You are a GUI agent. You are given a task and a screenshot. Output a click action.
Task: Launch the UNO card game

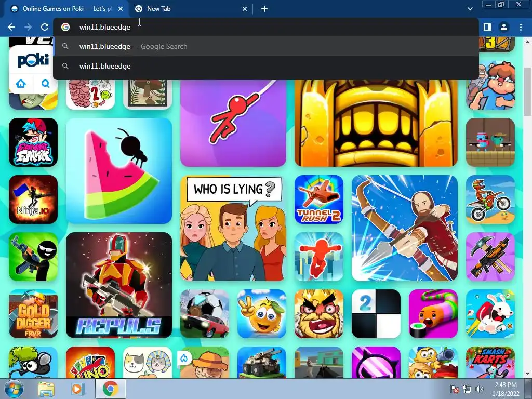click(x=90, y=362)
